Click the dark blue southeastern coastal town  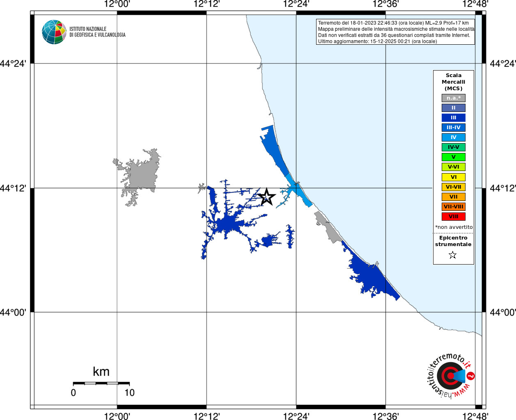pyautogui.click(x=372, y=275)
